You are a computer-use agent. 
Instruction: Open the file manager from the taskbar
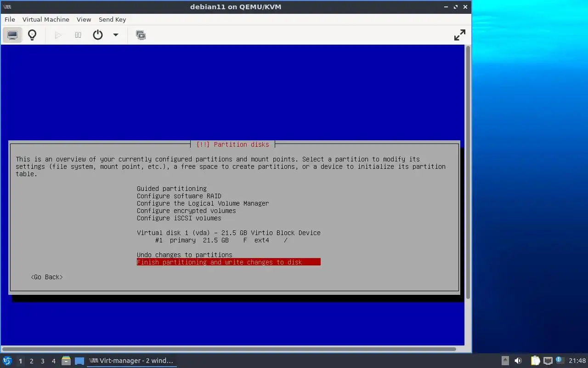tap(66, 361)
